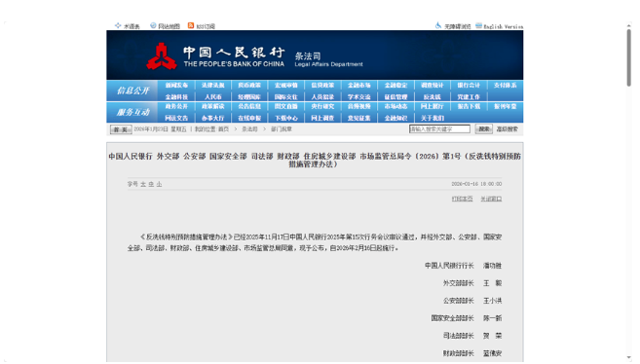
Task: Open the 货币政策 menu item
Action: pyautogui.click(x=249, y=86)
